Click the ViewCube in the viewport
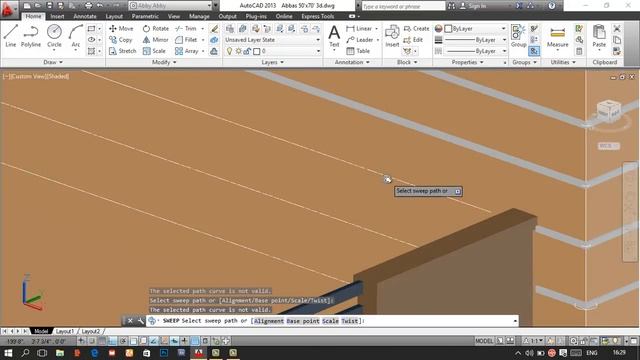 (x=609, y=111)
